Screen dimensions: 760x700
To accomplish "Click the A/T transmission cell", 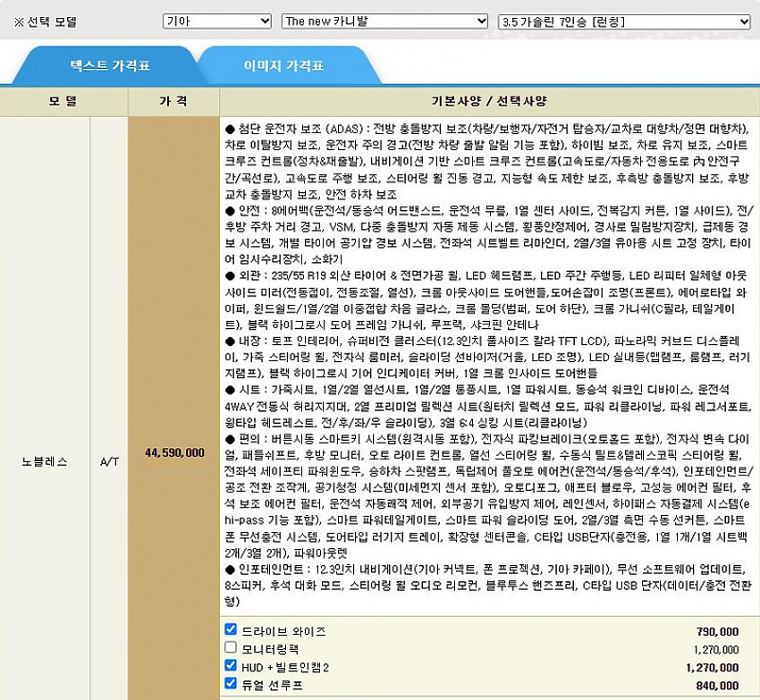I will click(109, 461).
